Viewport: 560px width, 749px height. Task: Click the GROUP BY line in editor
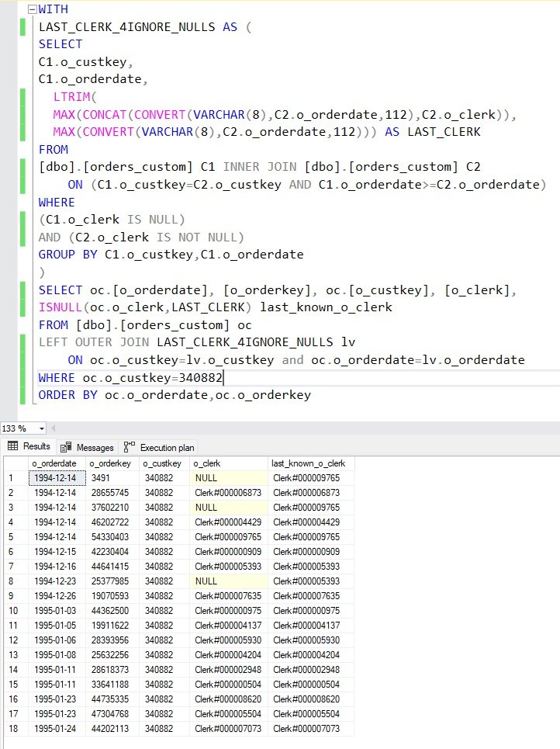[171, 255]
